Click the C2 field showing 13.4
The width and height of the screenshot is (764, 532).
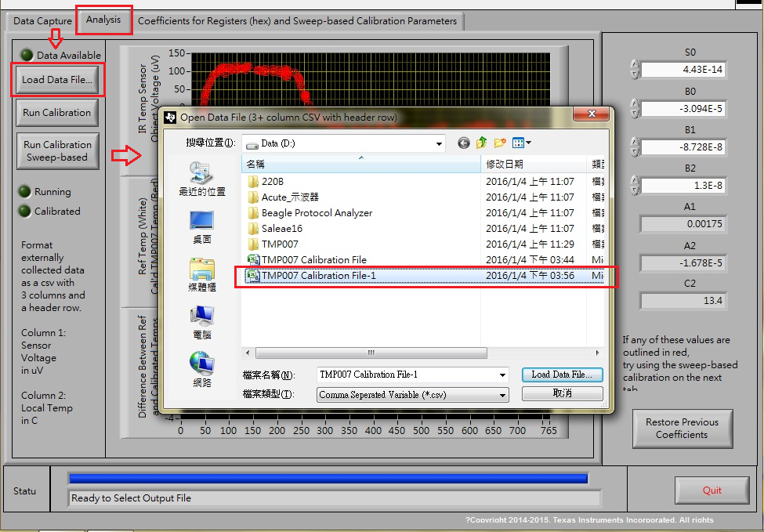683,301
